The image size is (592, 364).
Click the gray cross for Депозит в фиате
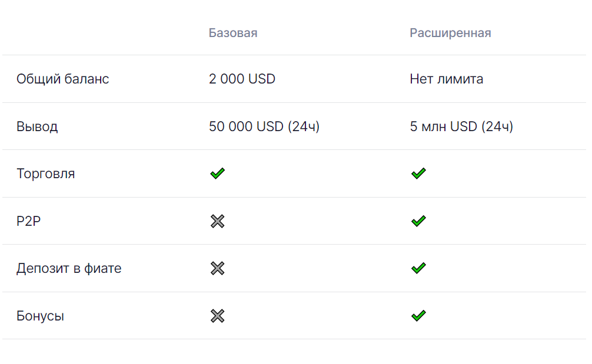(218, 269)
